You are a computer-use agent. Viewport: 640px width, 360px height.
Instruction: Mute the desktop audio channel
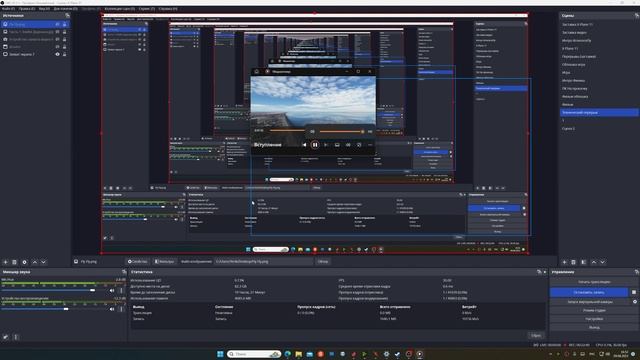tap(112, 309)
